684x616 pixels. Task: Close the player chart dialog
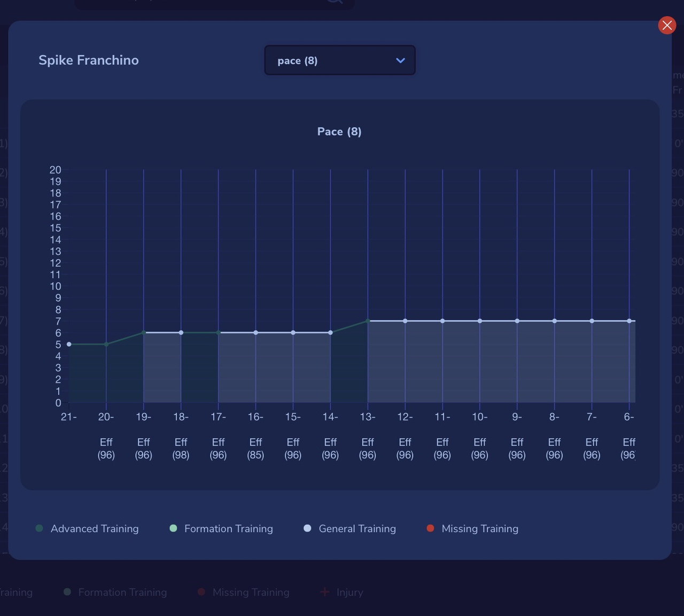[667, 25]
